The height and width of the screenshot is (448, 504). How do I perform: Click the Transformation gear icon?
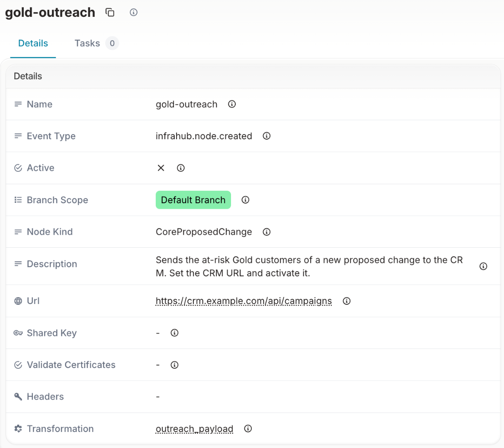pyautogui.click(x=18, y=429)
